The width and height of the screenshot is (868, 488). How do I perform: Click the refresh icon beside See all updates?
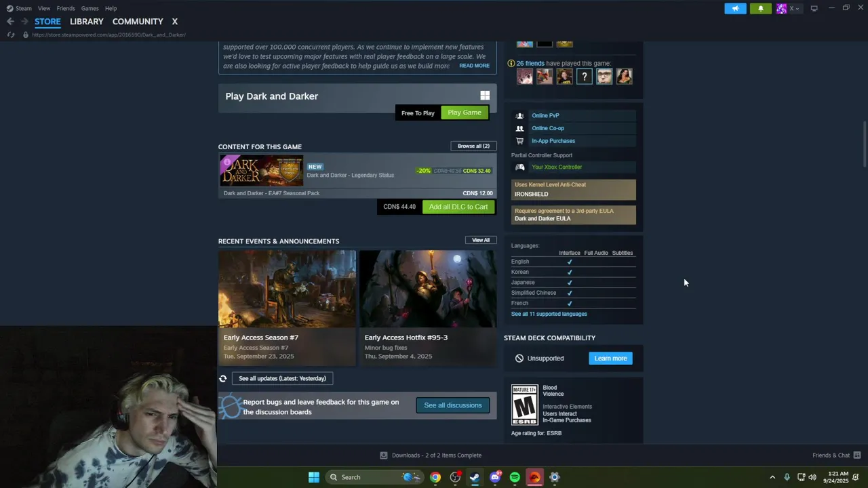(222, 378)
